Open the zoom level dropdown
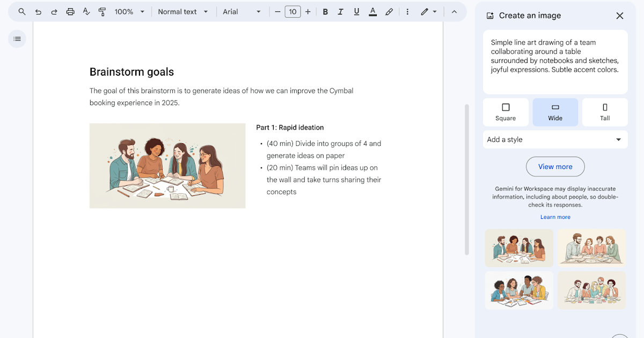The height and width of the screenshot is (338, 644). pyautogui.click(x=129, y=12)
